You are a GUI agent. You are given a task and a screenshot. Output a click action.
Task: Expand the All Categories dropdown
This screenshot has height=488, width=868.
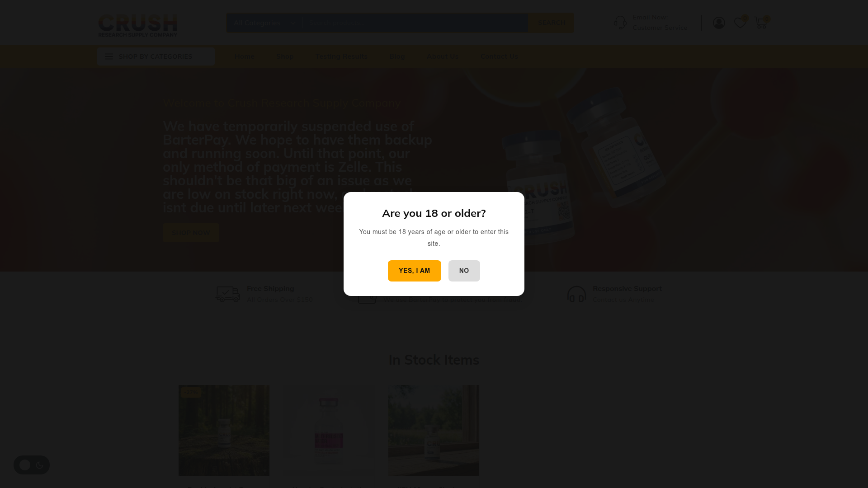[x=264, y=23]
